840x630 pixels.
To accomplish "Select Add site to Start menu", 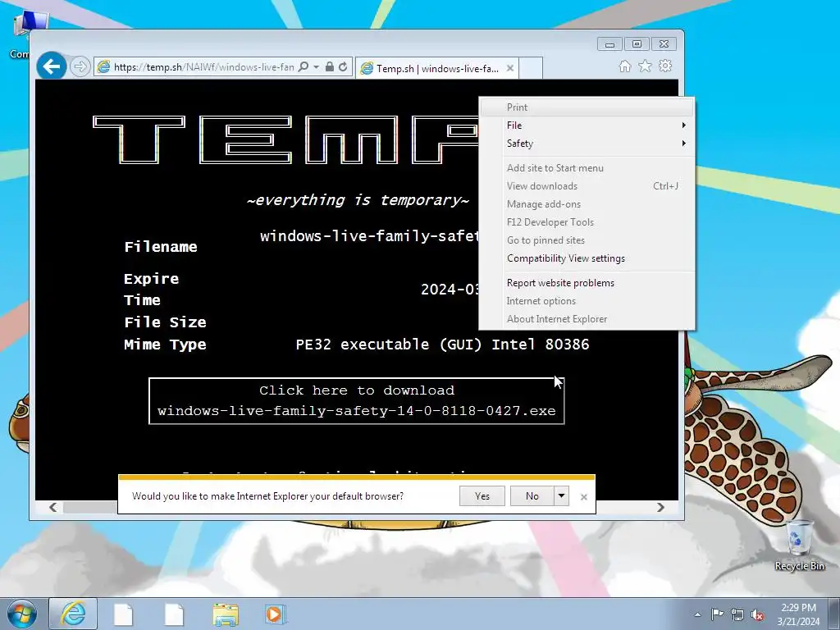I will (x=587, y=168).
